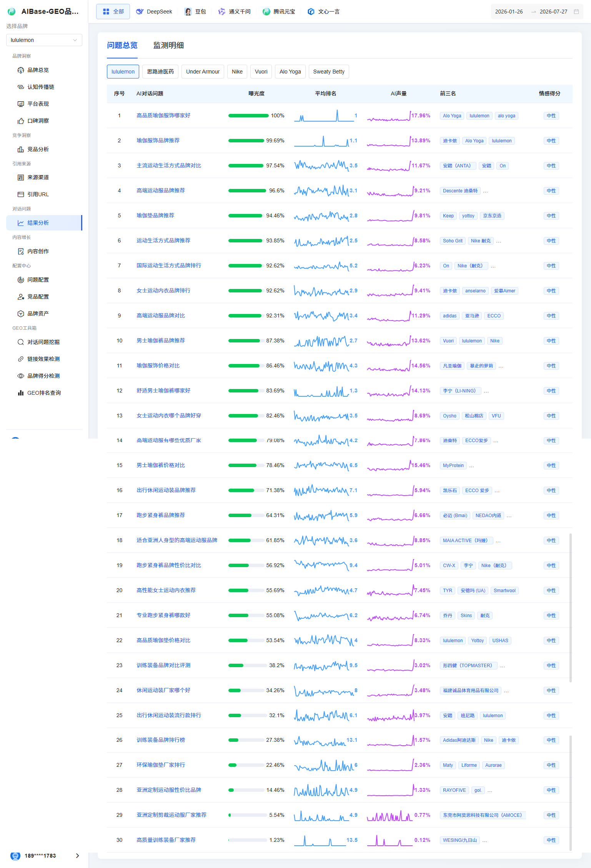
Task: Click the 曝光度 column header
Action: pos(256,93)
